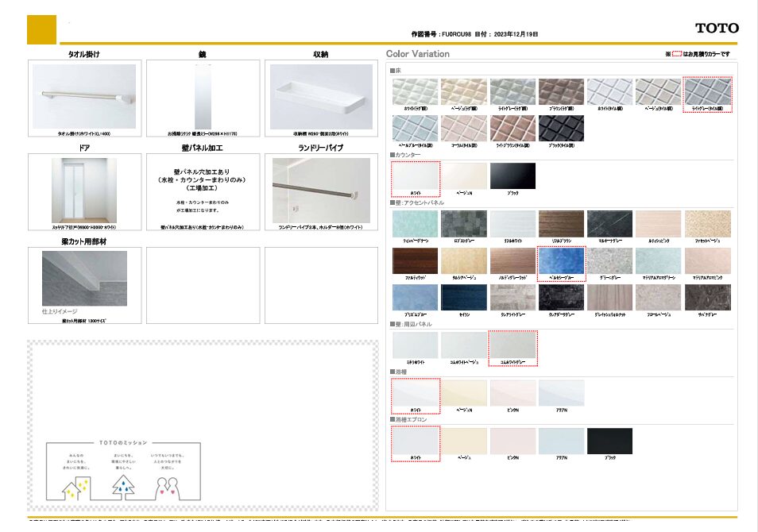
Task: Click the 壁パネル穴加工あり text
Action: (x=202, y=172)
